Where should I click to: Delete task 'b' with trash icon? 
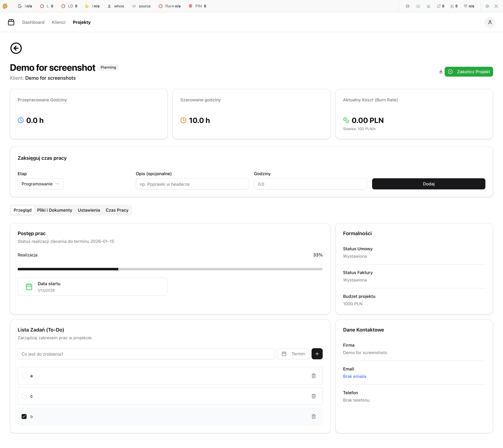(x=314, y=417)
